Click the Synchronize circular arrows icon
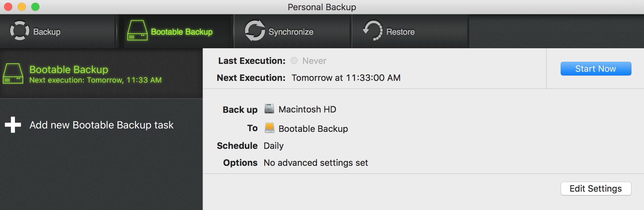The image size is (644, 210). tap(255, 31)
